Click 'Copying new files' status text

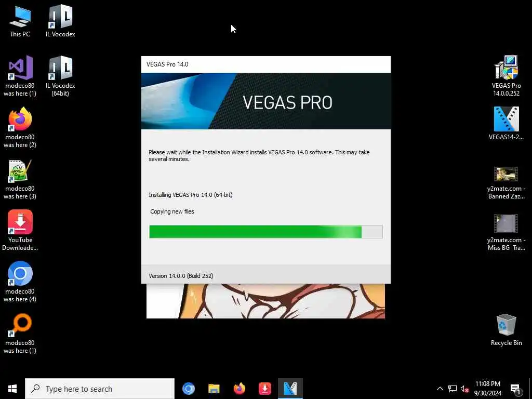(x=172, y=211)
